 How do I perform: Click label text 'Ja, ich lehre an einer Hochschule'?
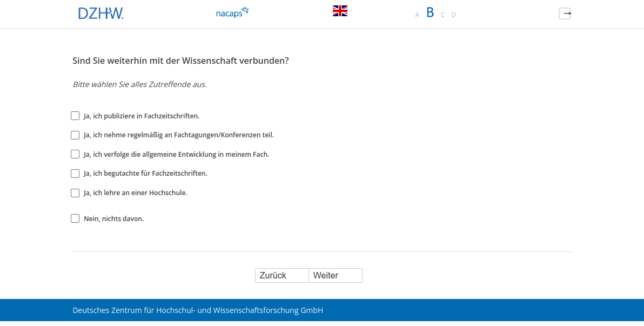point(135,192)
